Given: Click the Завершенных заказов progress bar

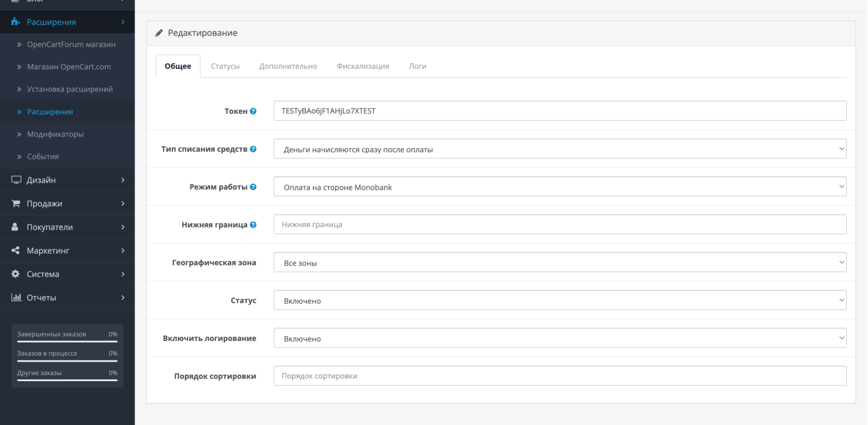Looking at the screenshot, I should pos(67,342).
